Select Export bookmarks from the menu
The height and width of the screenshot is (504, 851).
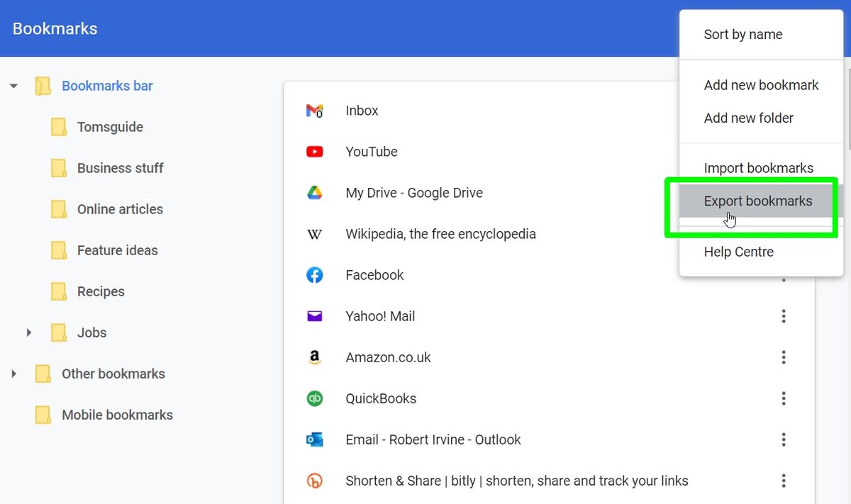(x=757, y=201)
